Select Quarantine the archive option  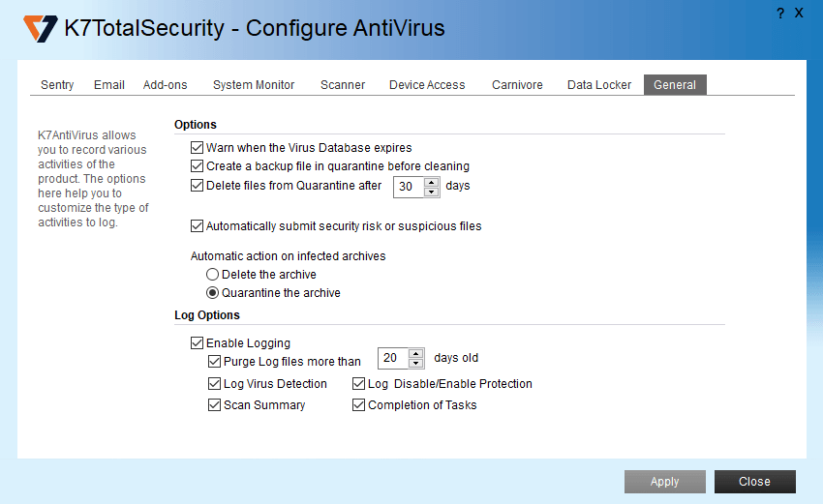coord(213,293)
